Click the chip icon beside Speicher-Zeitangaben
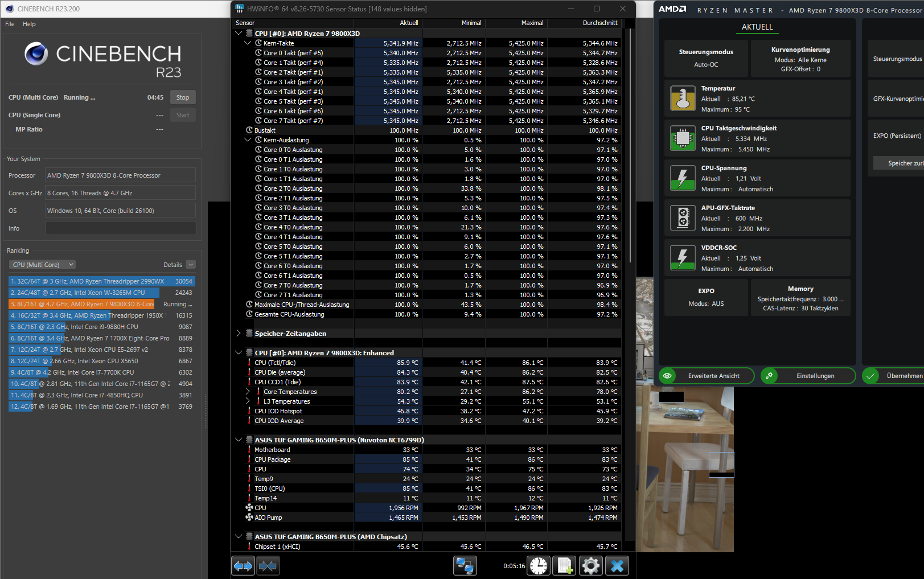Viewport: 924px width, 579px height. (249, 334)
